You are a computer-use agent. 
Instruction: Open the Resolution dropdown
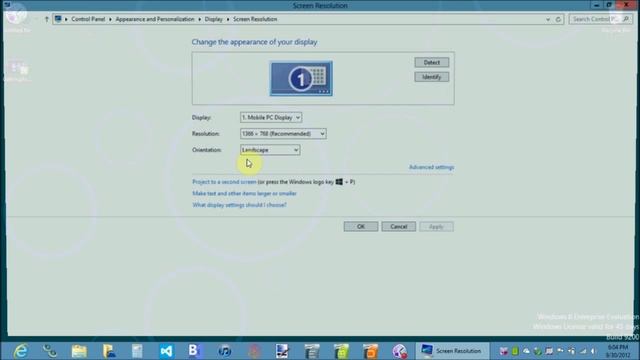click(283, 134)
